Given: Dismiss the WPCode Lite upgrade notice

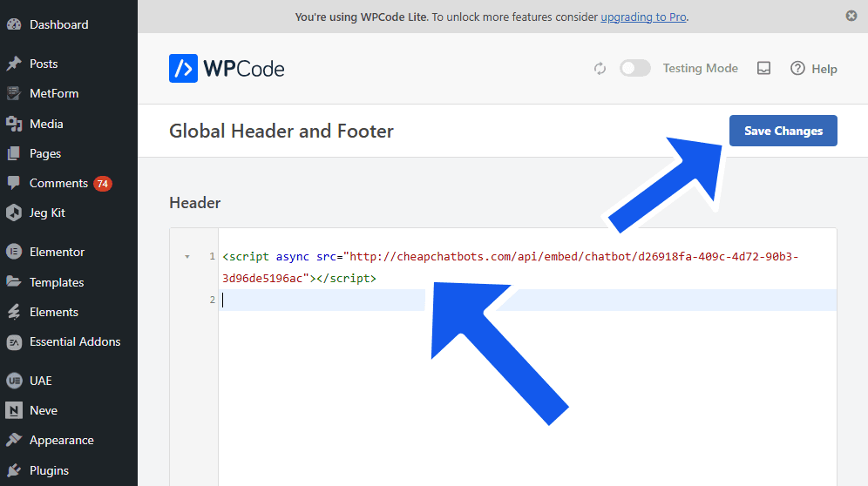Looking at the screenshot, I should point(851,16).
